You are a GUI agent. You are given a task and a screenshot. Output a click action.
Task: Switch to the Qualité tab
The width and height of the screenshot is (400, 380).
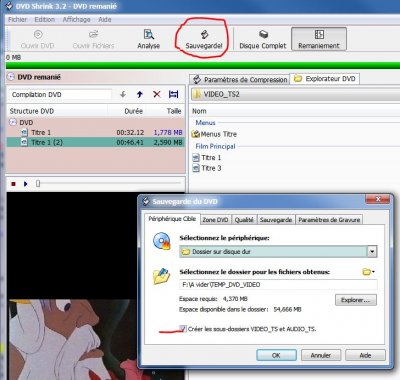click(244, 220)
